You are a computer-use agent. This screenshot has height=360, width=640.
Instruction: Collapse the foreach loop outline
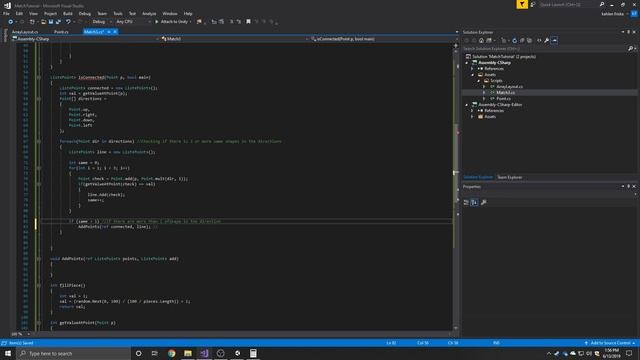[x=39, y=142]
